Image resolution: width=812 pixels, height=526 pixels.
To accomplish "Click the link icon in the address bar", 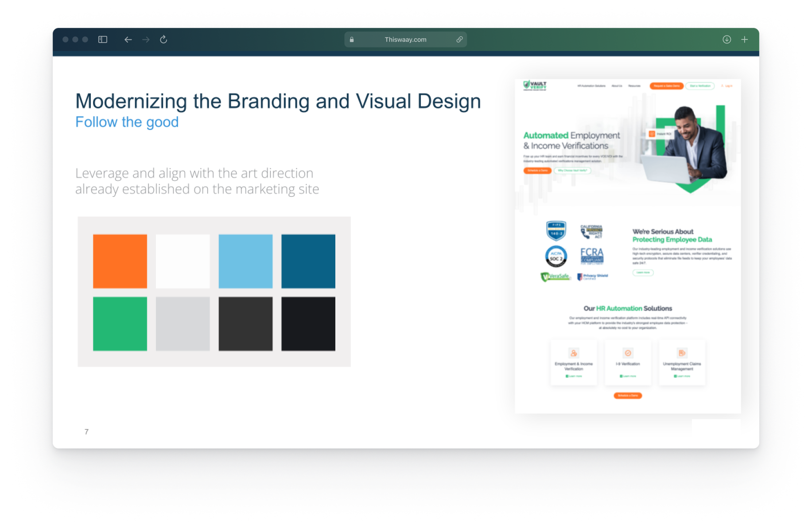I will pyautogui.click(x=459, y=39).
